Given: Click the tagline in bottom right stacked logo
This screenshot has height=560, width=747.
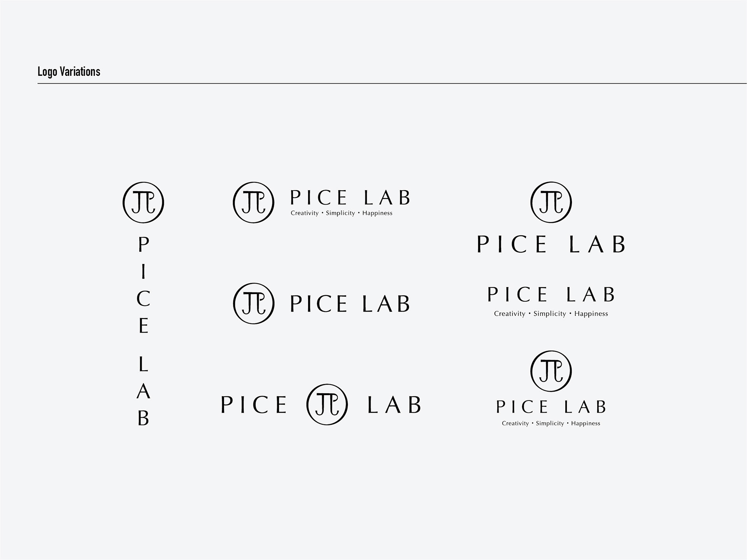Looking at the screenshot, I should [551, 423].
